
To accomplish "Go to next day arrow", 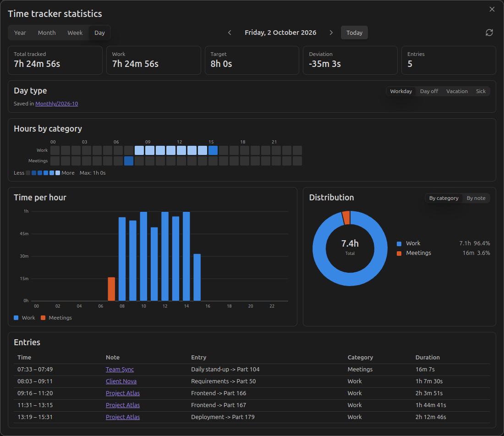I will coord(331,33).
